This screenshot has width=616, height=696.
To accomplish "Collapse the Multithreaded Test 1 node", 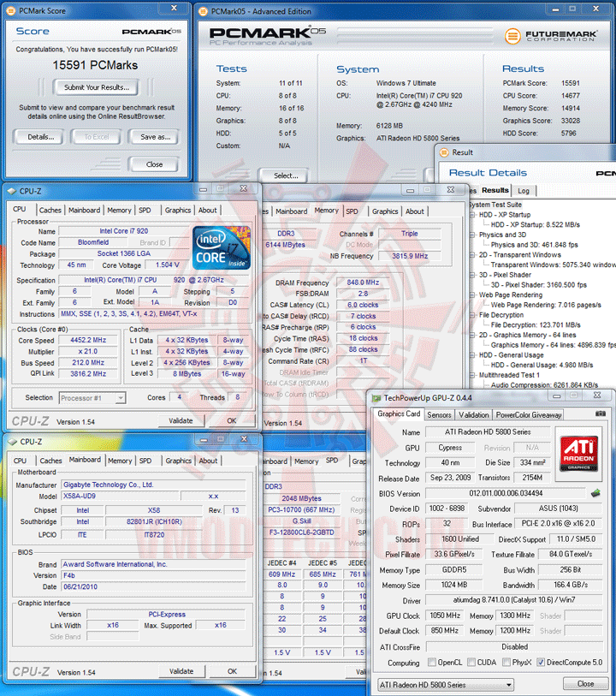I will tap(473, 375).
